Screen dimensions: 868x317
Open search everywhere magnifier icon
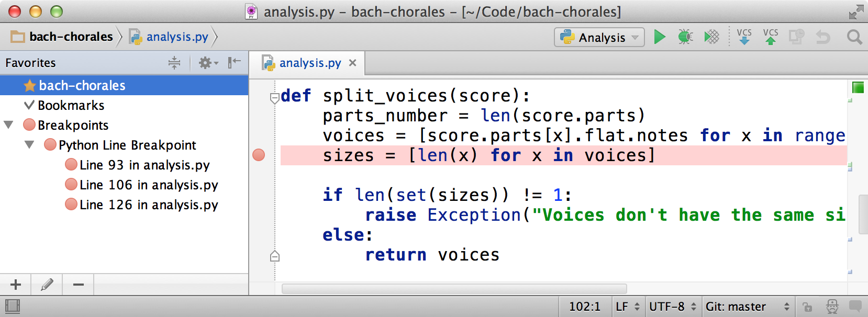pyautogui.click(x=854, y=37)
